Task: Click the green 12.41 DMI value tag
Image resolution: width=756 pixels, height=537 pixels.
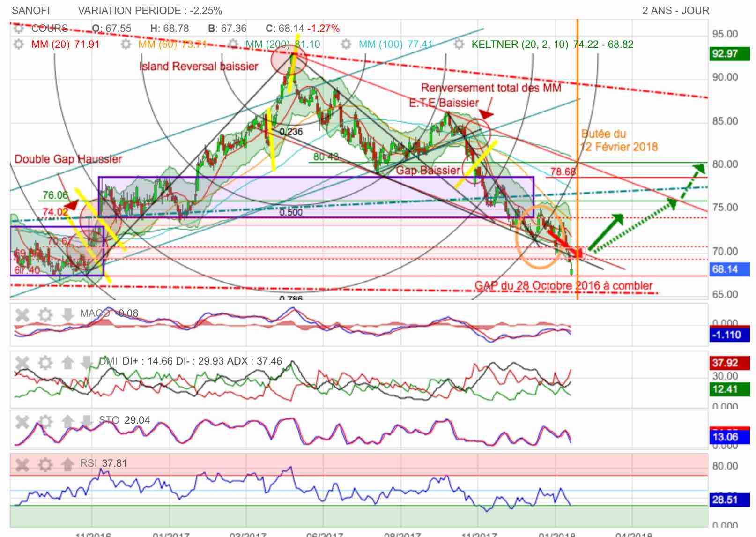Action: pos(729,389)
